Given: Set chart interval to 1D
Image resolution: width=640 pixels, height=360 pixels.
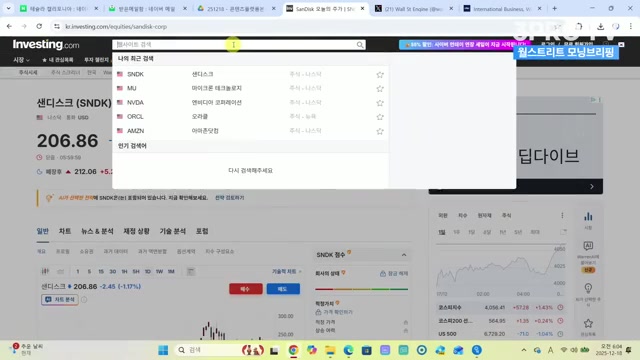Looking at the screenshot, I should click(x=148, y=271).
